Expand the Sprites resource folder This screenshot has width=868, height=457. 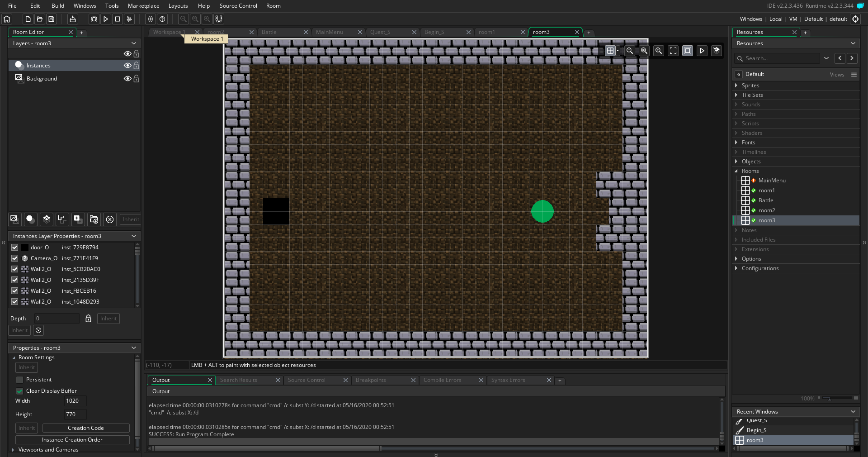click(x=736, y=86)
